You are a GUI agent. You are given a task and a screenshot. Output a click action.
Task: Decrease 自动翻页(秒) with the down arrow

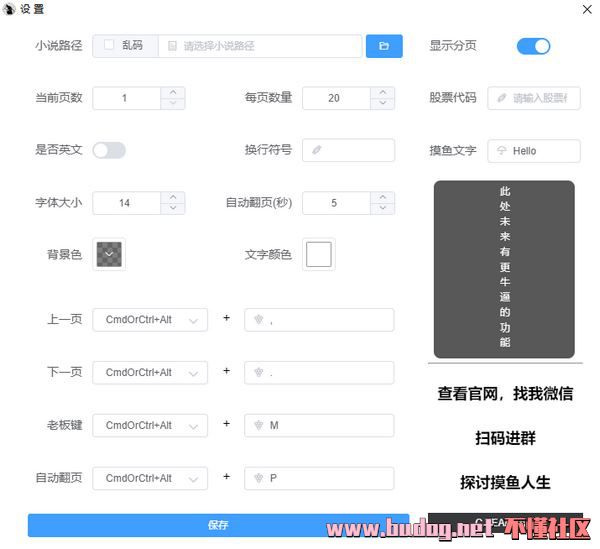pos(383,208)
